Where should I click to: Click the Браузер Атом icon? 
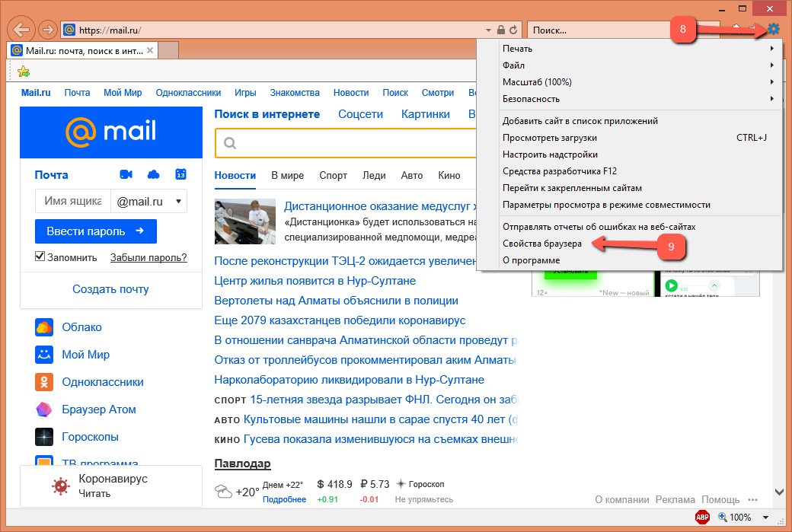44,409
